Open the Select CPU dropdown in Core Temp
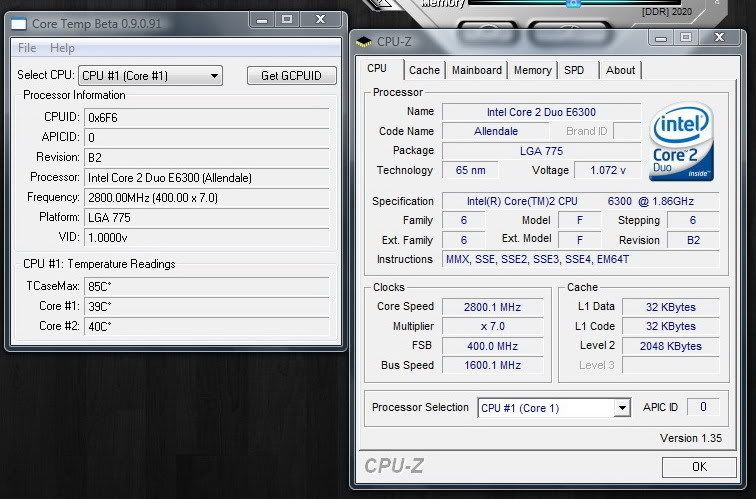Image resolution: width=756 pixels, height=499 pixels. point(214,76)
